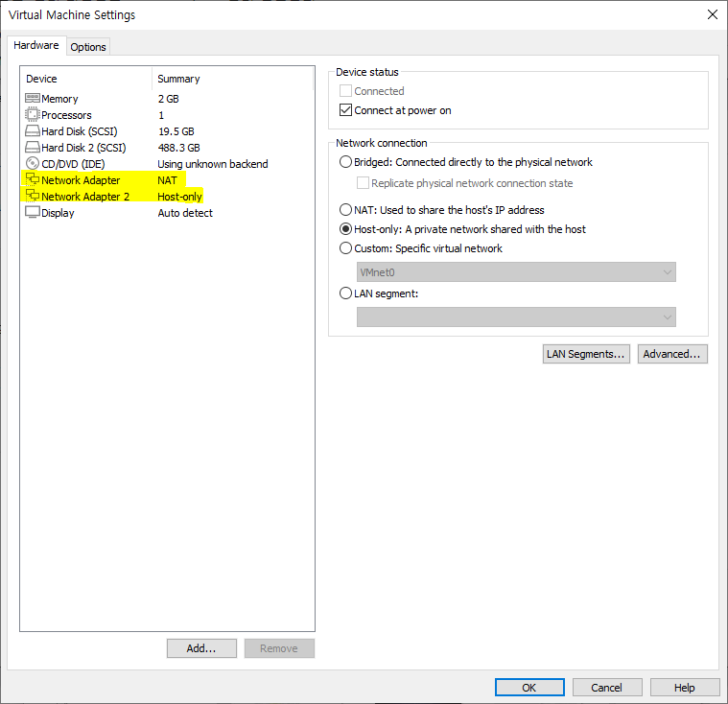Open the LAN segment dropdown list
Screen dimensions: 728x704
pyautogui.click(x=516, y=317)
